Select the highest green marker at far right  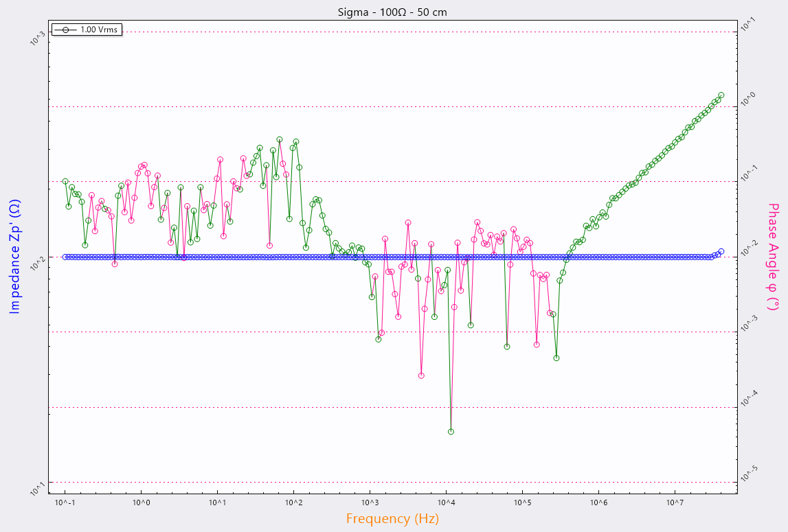pos(721,95)
